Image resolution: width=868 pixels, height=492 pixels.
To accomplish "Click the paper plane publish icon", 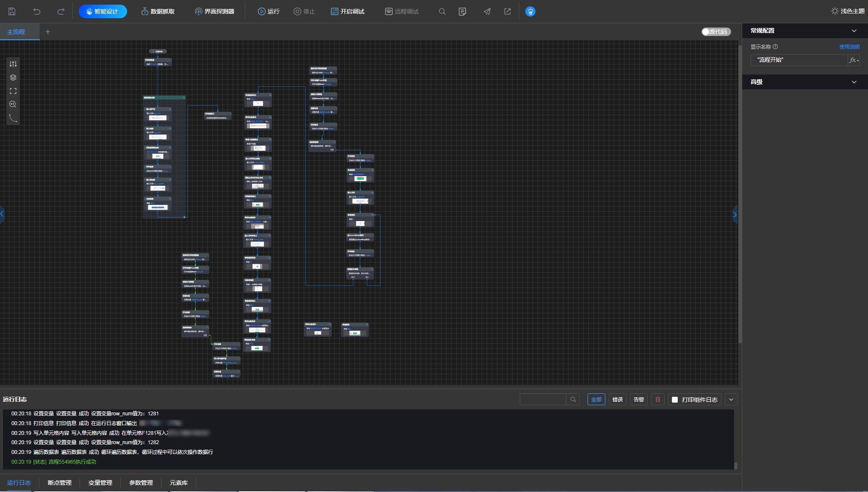I will coord(487,11).
